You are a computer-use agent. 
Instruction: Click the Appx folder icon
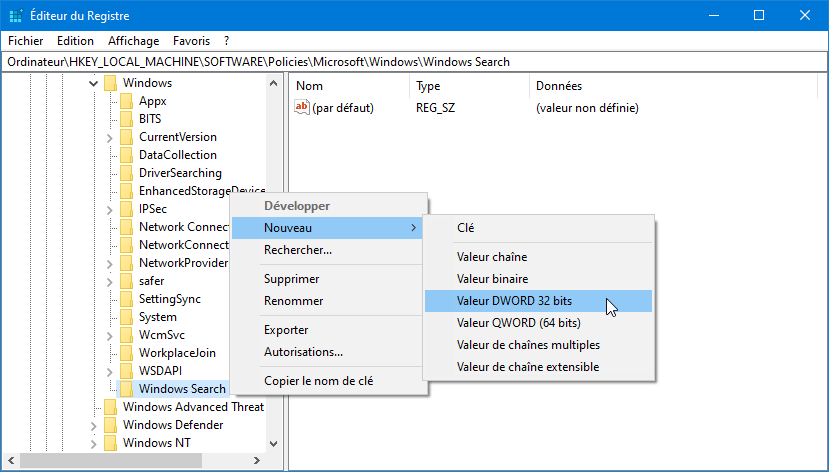126,101
